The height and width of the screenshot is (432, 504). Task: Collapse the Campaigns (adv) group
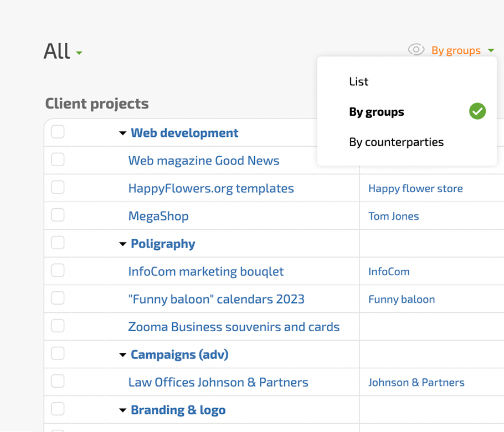point(123,355)
